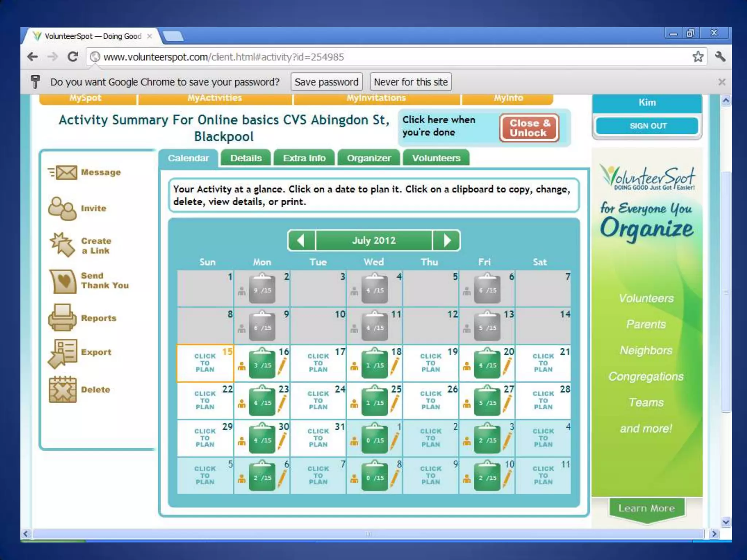Click the Reports printer icon
Viewport: 747px width, 560px height.
click(62, 318)
